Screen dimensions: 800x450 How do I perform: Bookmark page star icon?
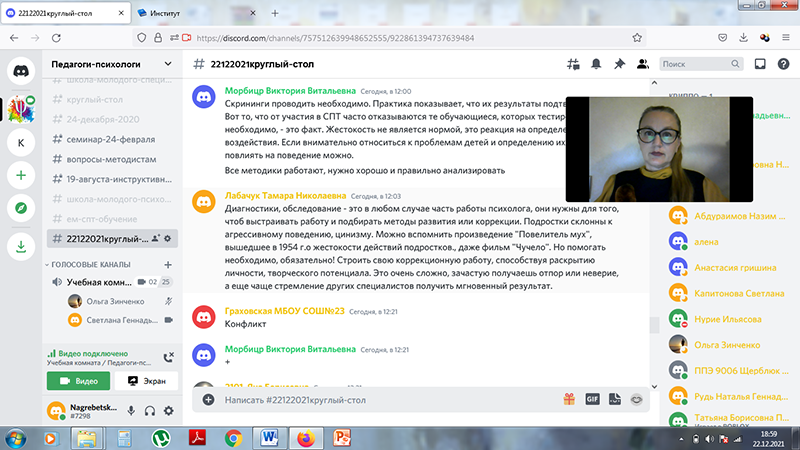637,38
